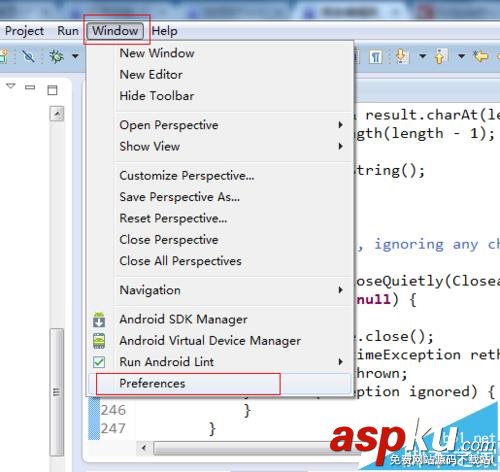Image resolution: width=500 pixels, height=472 pixels.
Task: Click the left panel scroll up arrow
Action: coord(57,114)
